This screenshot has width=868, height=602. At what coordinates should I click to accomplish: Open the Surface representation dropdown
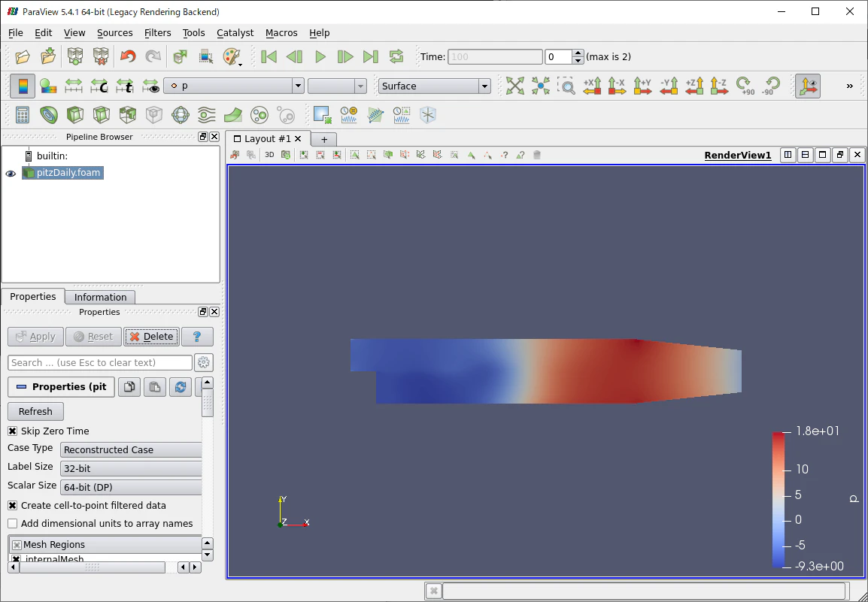[x=435, y=86]
